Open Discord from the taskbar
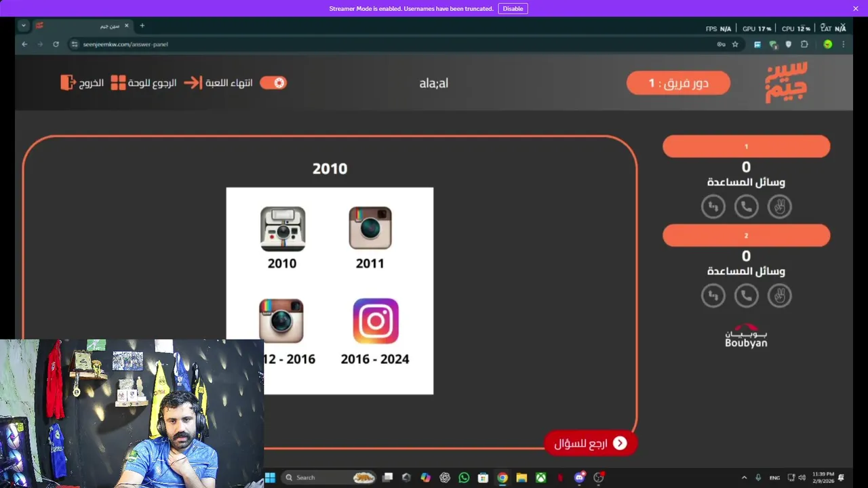 [x=580, y=477]
